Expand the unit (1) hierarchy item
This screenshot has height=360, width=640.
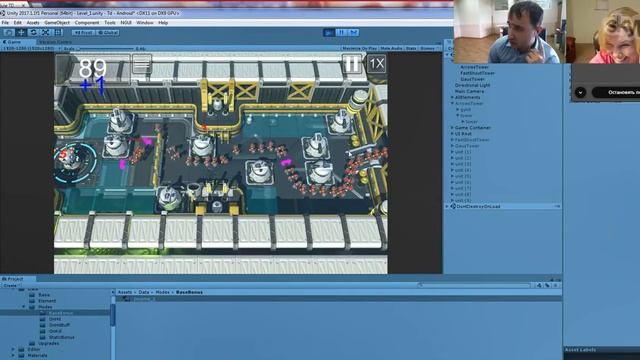coord(452,152)
